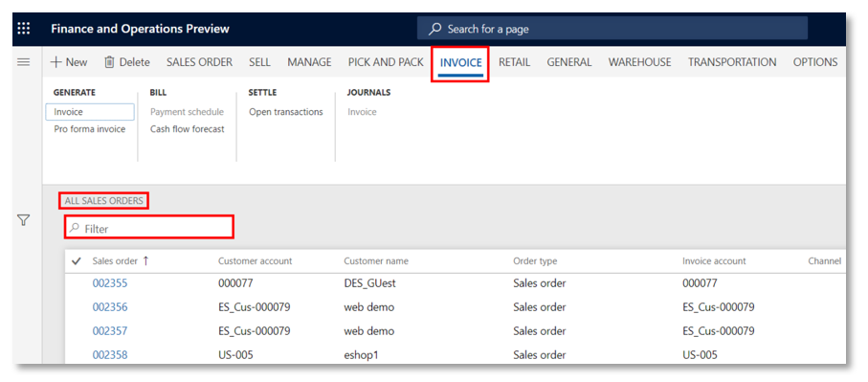Image resolution: width=868 pixels, height=382 pixels.
Task: Click Customer account column header
Action: click(x=255, y=260)
